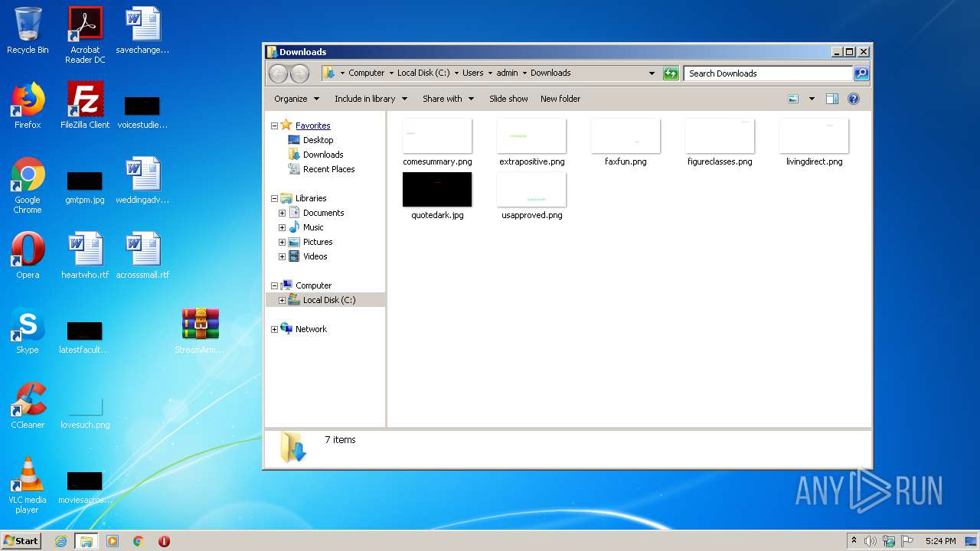Select the quotedark.jpg thumbnail
This screenshot has height=551, width=980.
tap(437, 196)
